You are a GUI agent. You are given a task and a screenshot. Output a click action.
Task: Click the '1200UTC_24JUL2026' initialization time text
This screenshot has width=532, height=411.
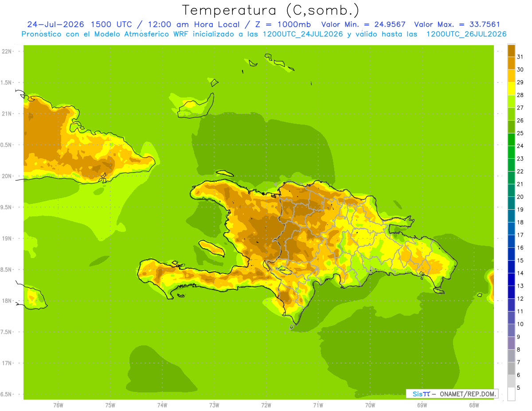tap(303, 34)
